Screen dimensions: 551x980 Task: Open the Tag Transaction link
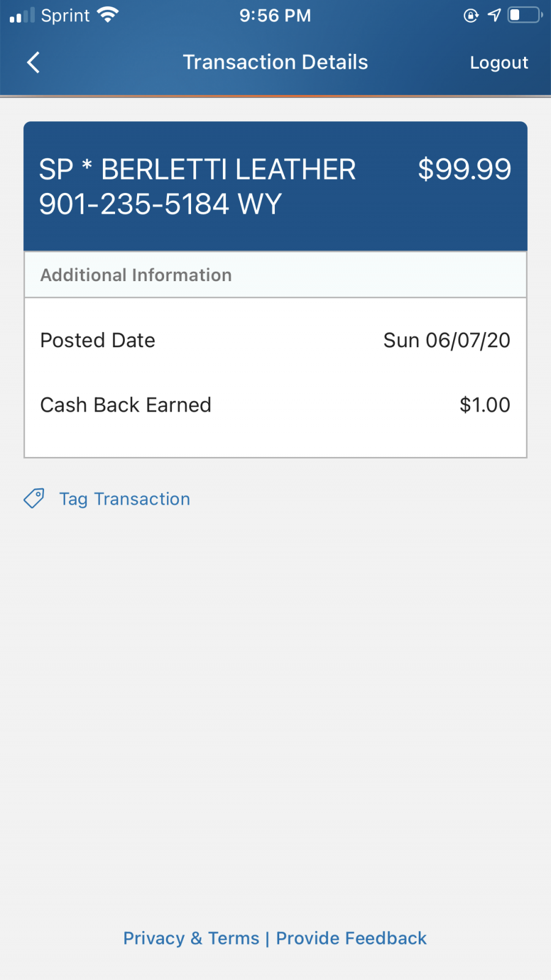(x=124, y=499)
